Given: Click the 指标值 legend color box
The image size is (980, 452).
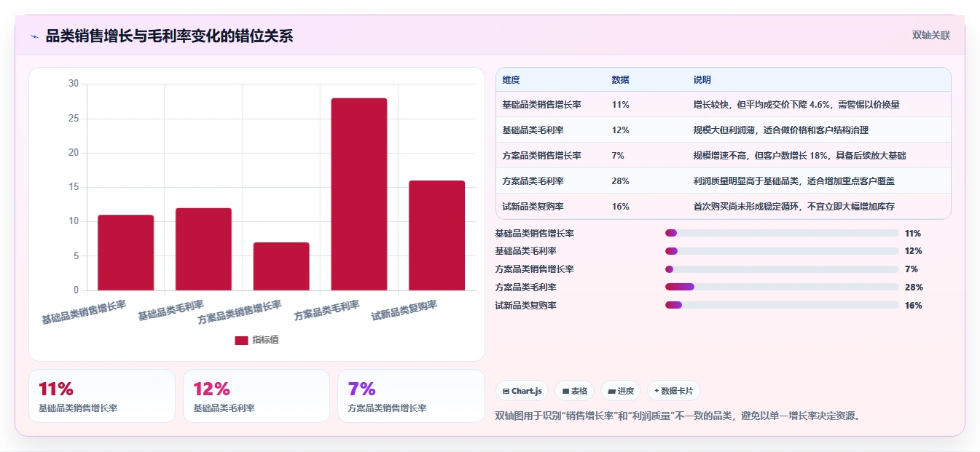Looking at the screenshot, I should pos(241,340).
